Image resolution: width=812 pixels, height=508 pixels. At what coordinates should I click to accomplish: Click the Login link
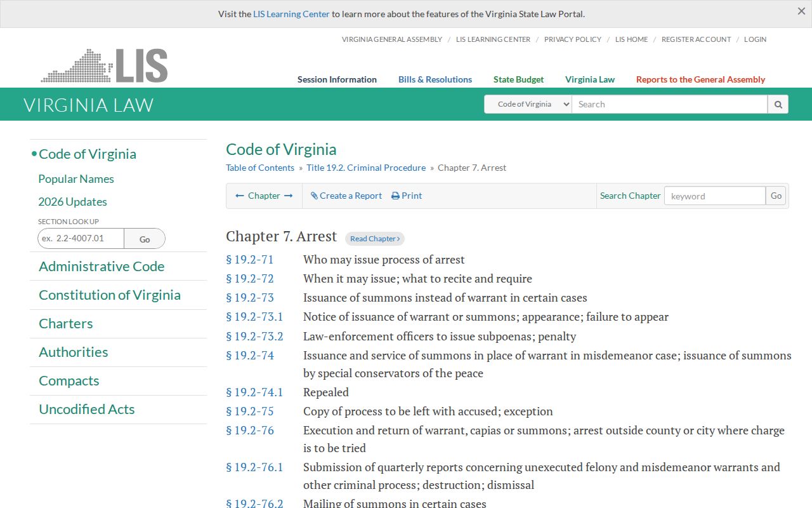[755, 39]
